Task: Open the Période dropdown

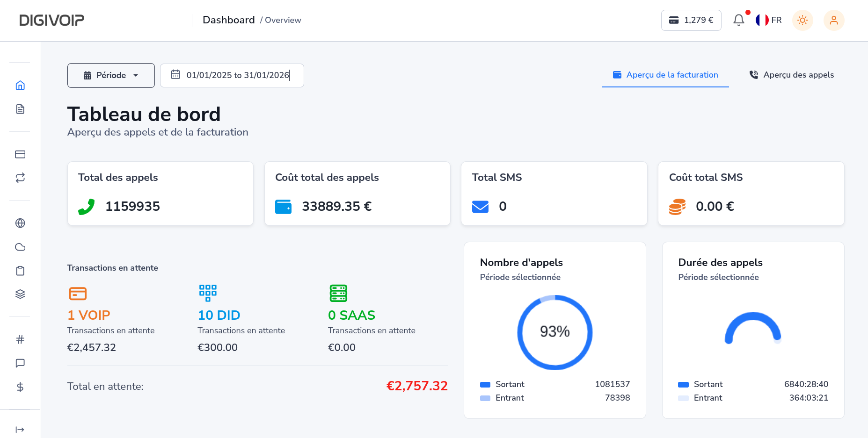Action: (111, 75)
